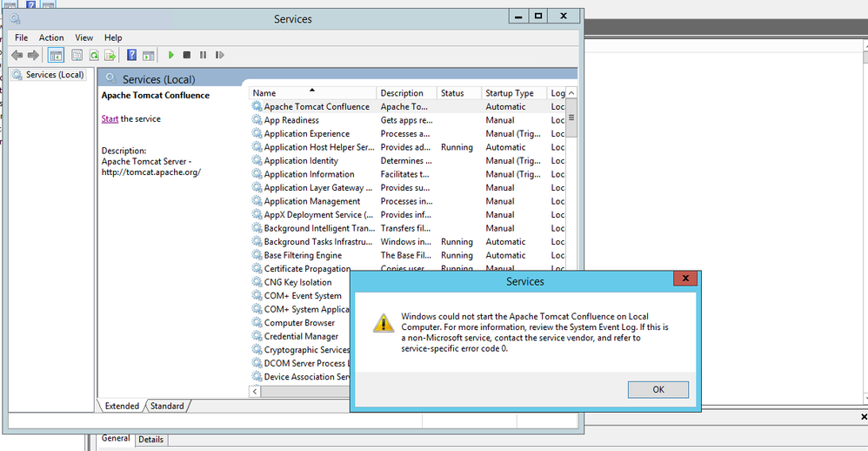The image size is (868, 451).
Task: Select Application Experience service row
Action: coord(409,133)
